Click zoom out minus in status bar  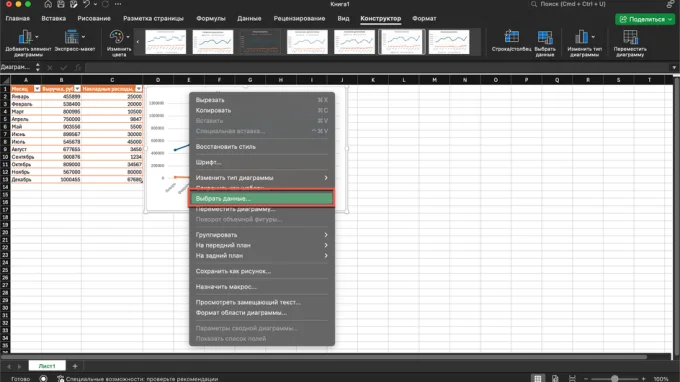[586, 379]
